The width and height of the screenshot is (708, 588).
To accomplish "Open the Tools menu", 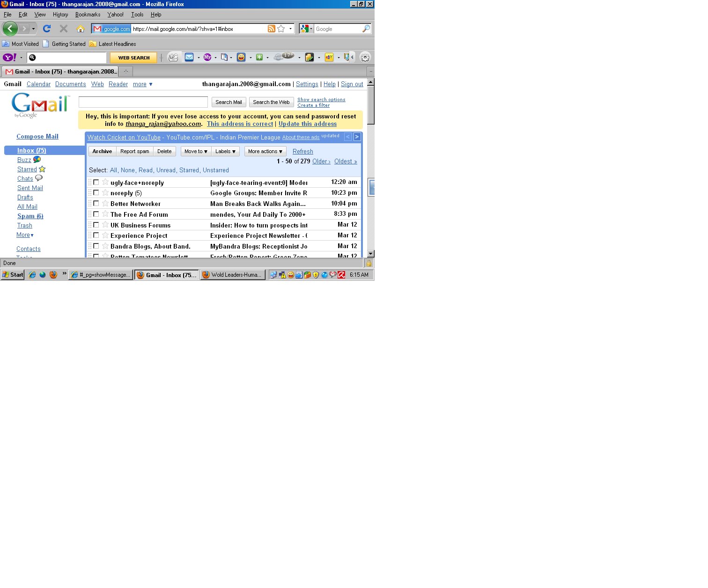I will 137,15.
